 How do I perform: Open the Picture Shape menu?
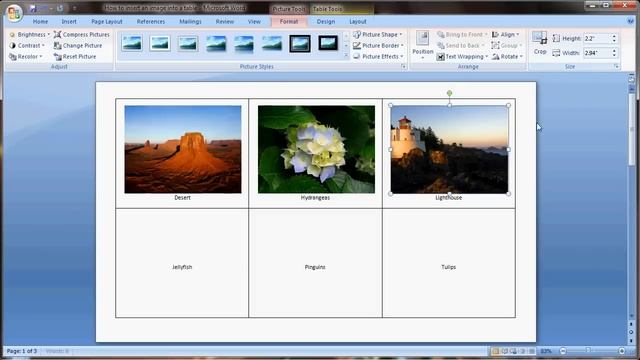[x=378, y=35]
